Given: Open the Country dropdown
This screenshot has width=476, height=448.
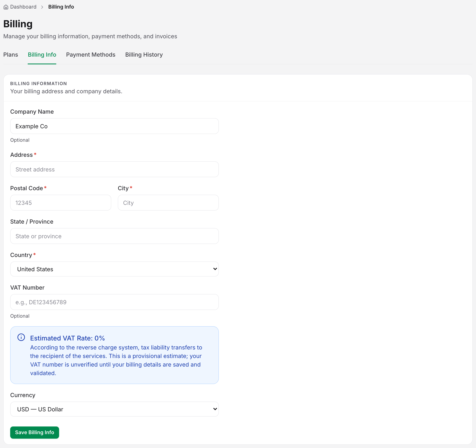Looking at the screenshot, I should click(x=115, y=269).
